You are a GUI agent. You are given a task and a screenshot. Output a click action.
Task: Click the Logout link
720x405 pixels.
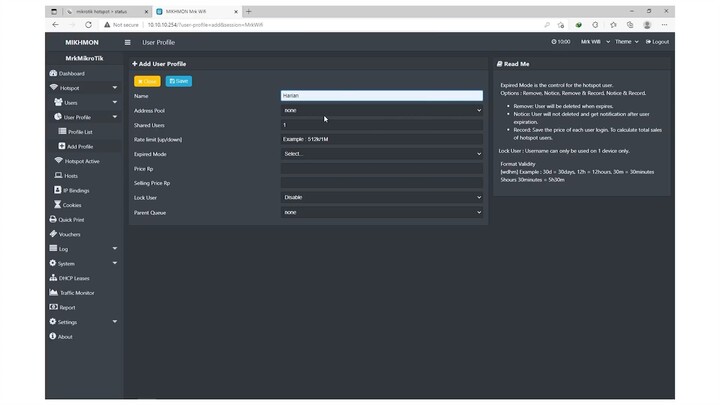657,42
